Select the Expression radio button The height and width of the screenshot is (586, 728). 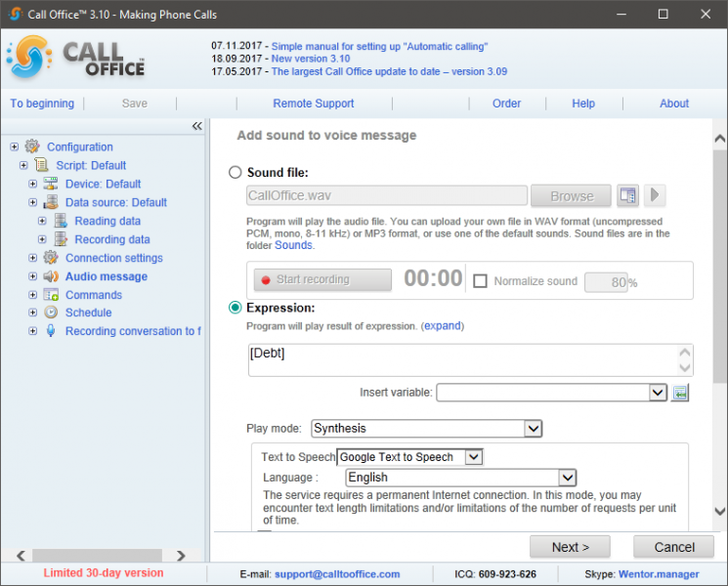point(236,308)
